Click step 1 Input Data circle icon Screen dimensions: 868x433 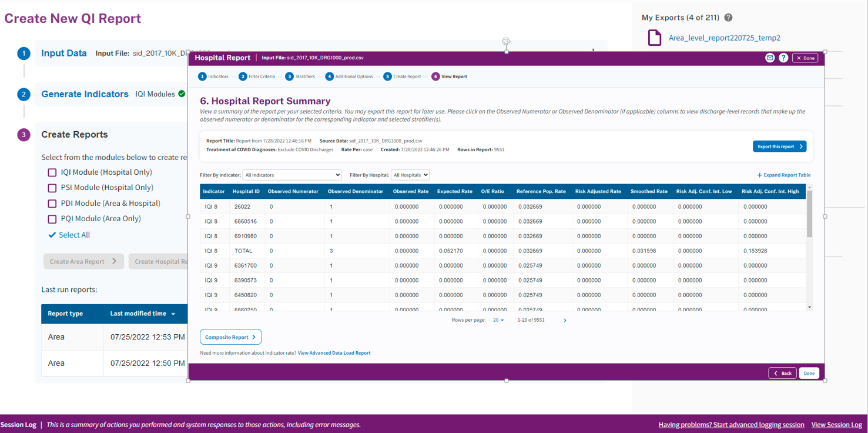click(24, 54)
